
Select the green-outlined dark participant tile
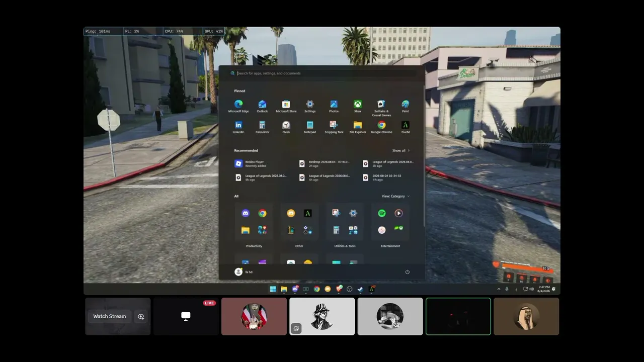[x=458, y=316]
